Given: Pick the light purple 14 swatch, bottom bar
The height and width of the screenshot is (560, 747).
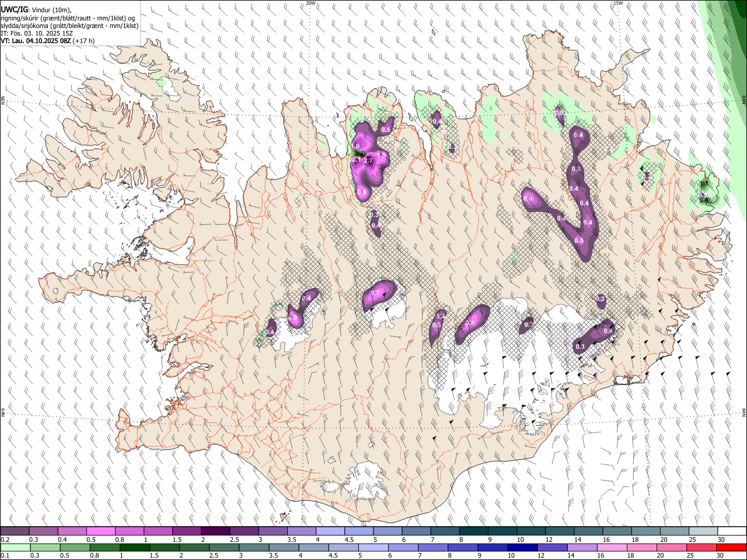Looking at the screenshot, I should [581, 547].
